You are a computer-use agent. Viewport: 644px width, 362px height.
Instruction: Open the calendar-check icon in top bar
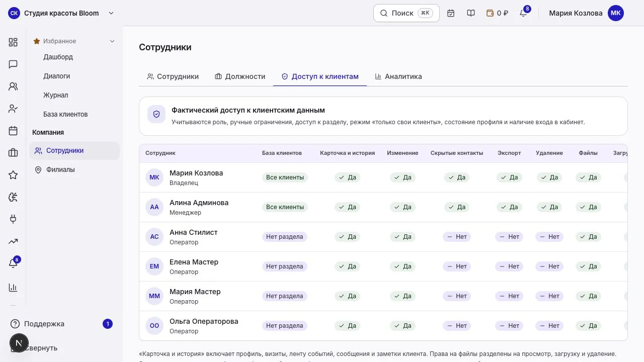pos(451,13)
